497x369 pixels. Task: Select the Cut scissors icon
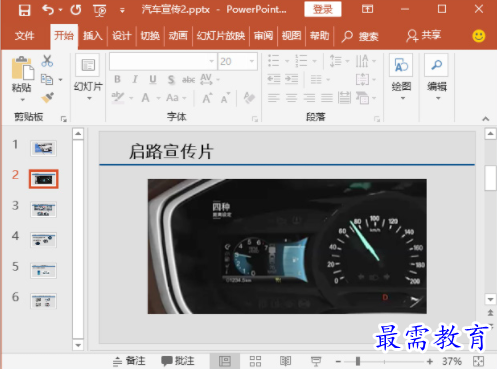click(x=47, y=61)
